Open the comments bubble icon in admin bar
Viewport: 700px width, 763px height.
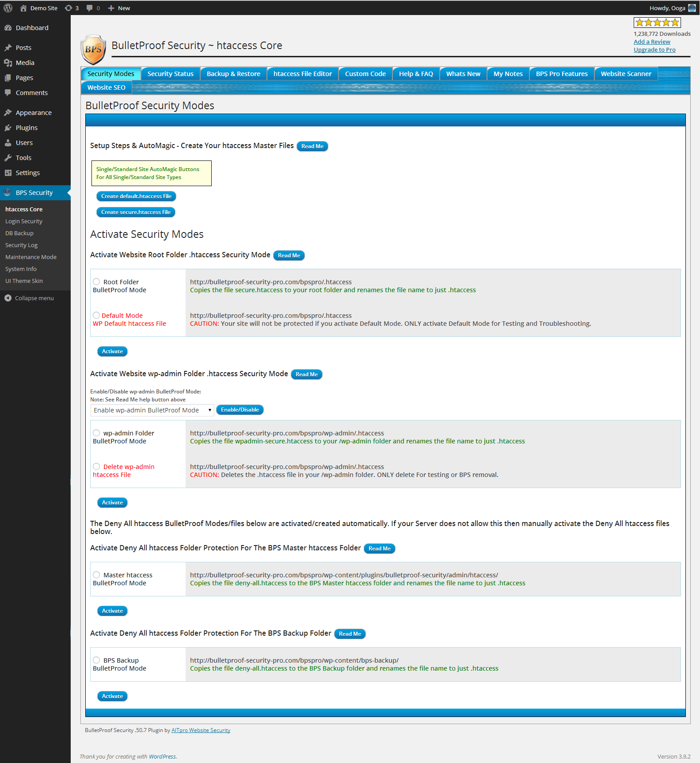tap(89, 8)
